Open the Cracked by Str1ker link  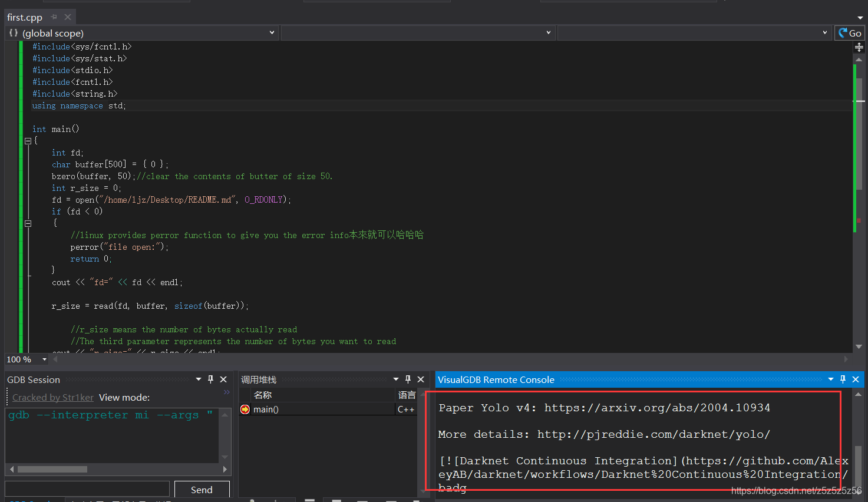(x=53, y=397)
